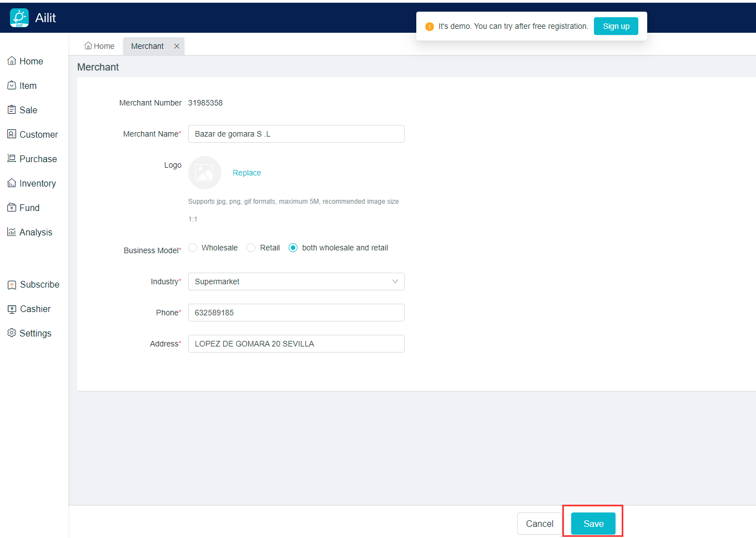
Task: Click the Sign up button
Action: coord(616,26)
